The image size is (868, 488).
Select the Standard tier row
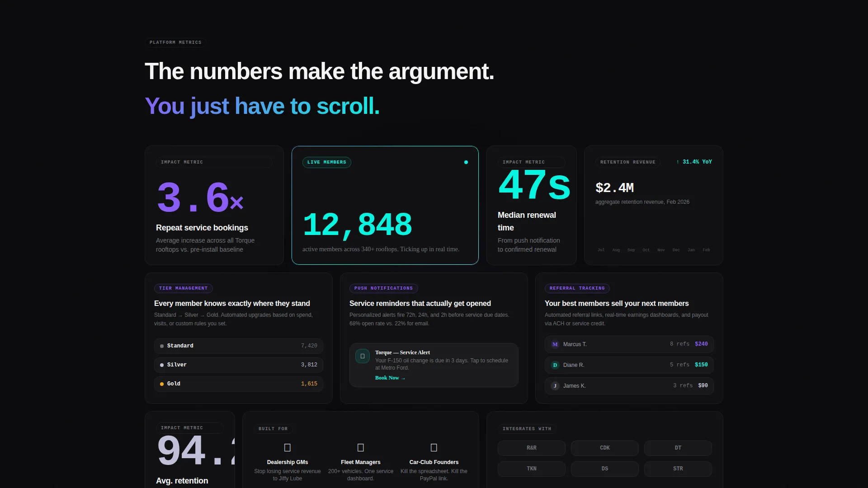pyautogui.click(x=239, y=346)
